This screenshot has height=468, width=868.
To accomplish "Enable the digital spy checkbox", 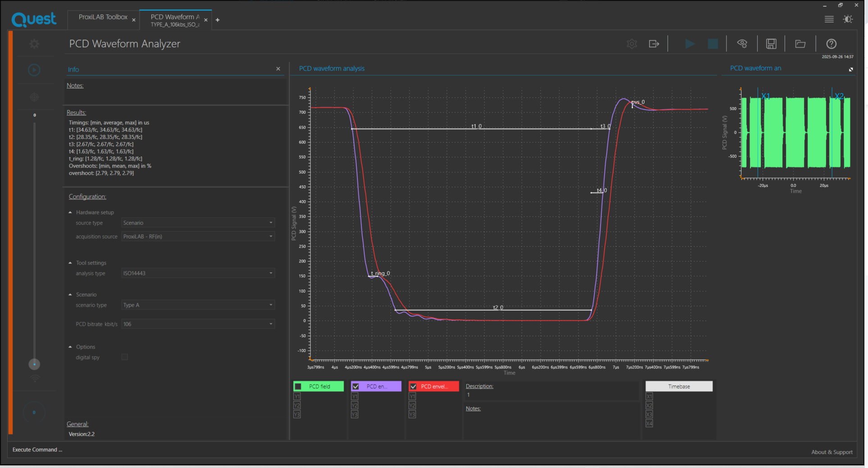I will [125, 357].
